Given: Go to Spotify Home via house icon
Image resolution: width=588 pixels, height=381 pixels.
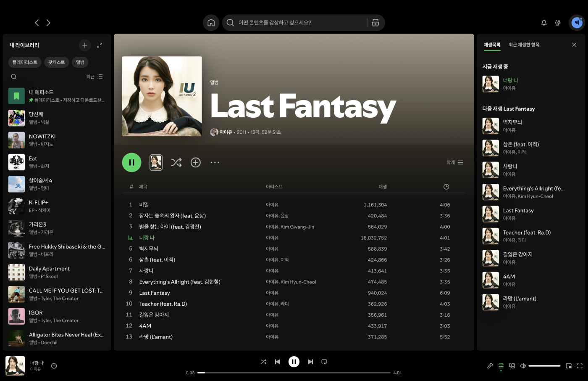Looking at the screenshot, I should pyautogui.click(x=211, y=23).
